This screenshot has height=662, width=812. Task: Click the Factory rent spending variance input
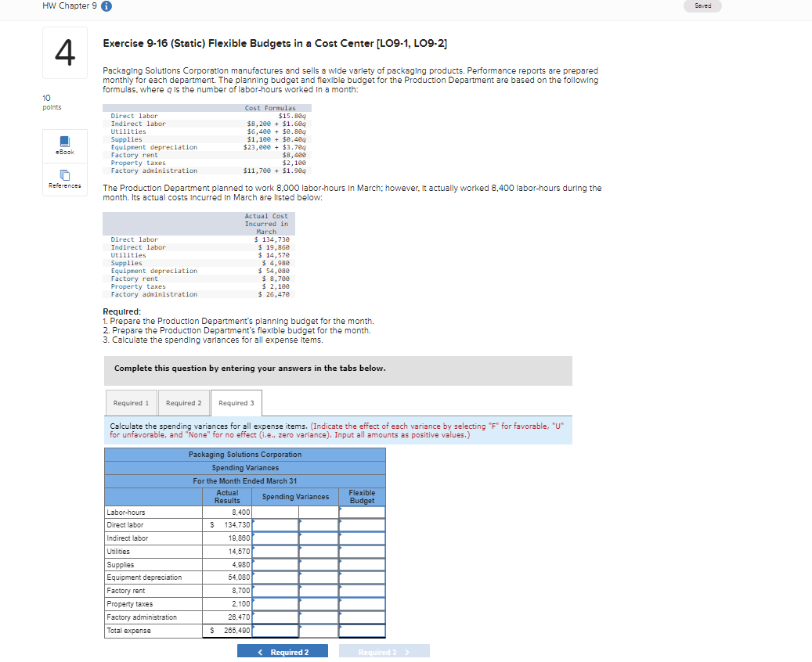(x=276, y=591)
